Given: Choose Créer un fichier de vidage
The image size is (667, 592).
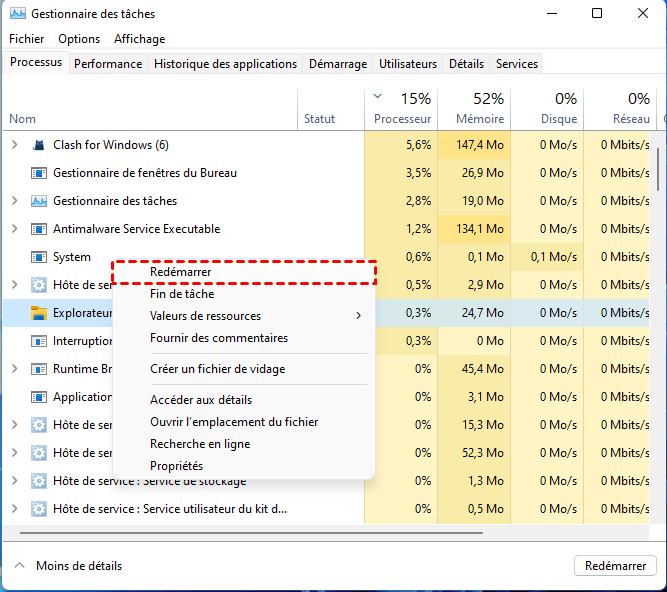Looking at the screenshot, I should pos(244,369).
